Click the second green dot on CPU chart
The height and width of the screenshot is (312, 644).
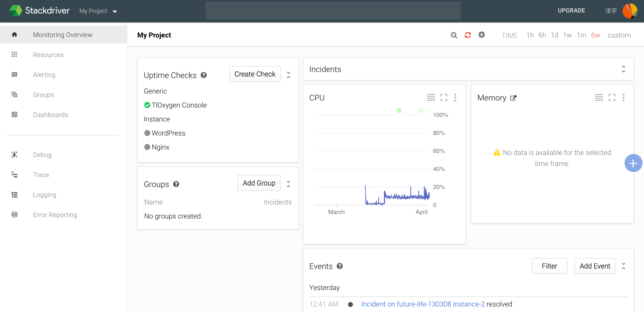point(421,110)
